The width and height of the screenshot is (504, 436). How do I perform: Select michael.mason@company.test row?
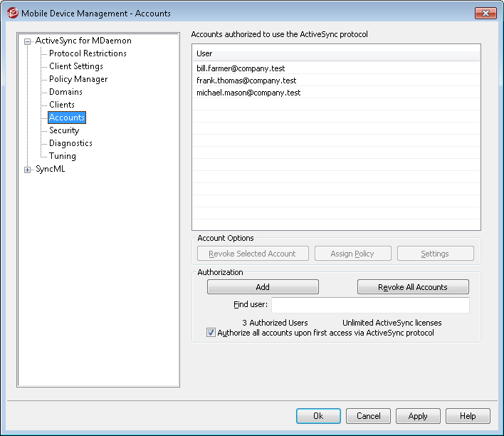coord(336,93)
